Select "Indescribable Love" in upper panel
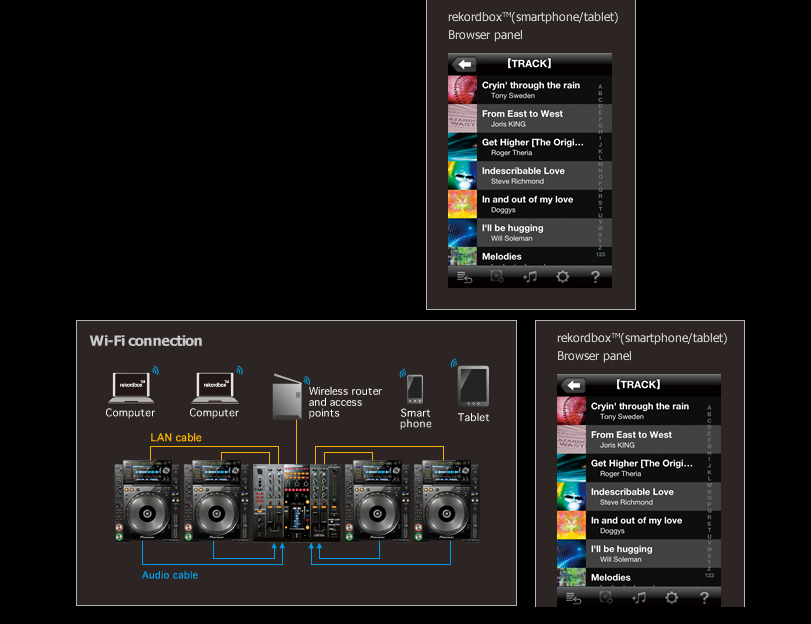The image size is (811, 624). [x=530, y=175]
